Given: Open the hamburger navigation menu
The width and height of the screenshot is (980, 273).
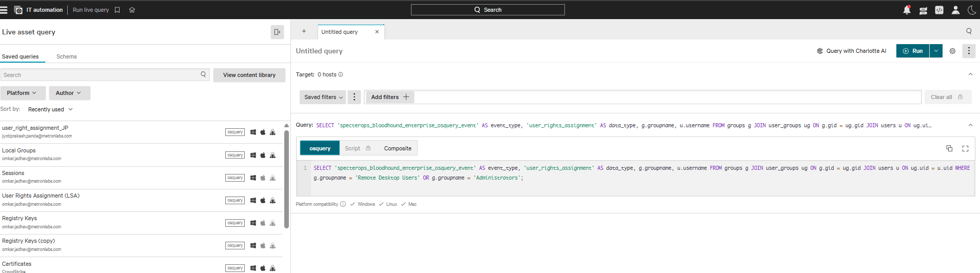Looking at the screenshot, I should [x=4, y=10].
